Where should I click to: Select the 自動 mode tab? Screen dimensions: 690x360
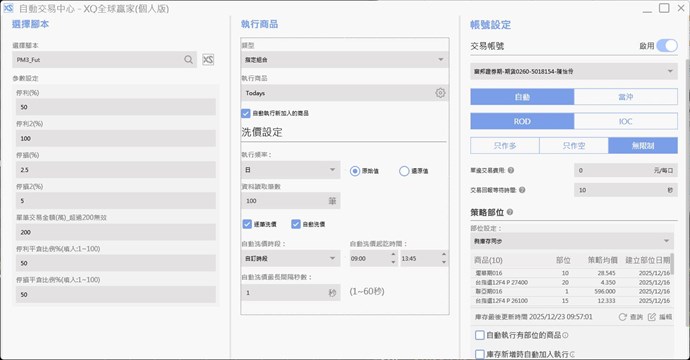point(522,97)
